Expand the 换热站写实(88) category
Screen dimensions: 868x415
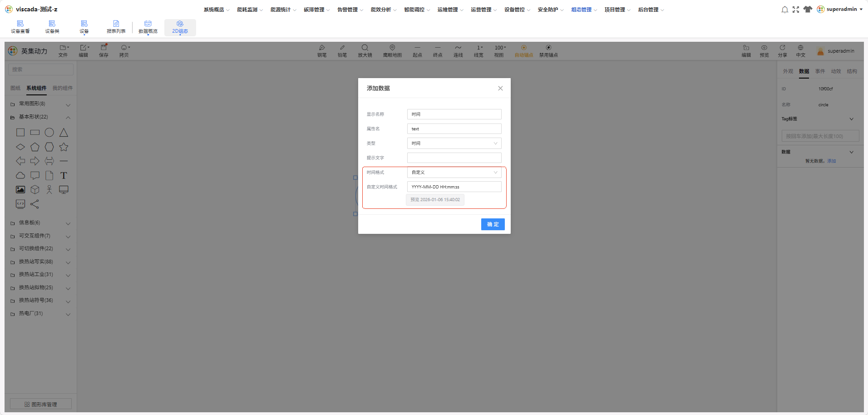(41, 262)
